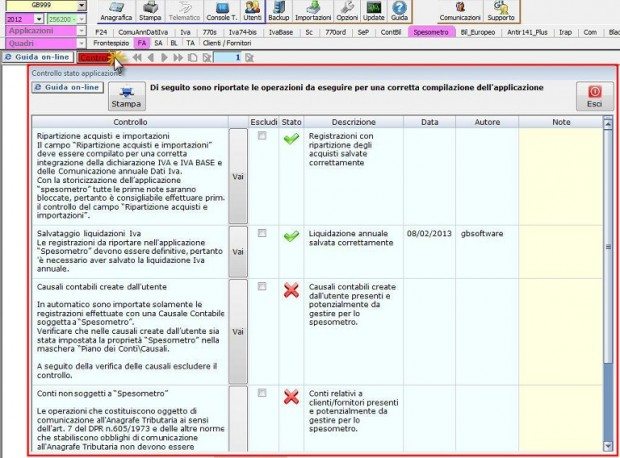Open the Comunicazioni toolbar icon
620x458 pixels.
point(460,11)
